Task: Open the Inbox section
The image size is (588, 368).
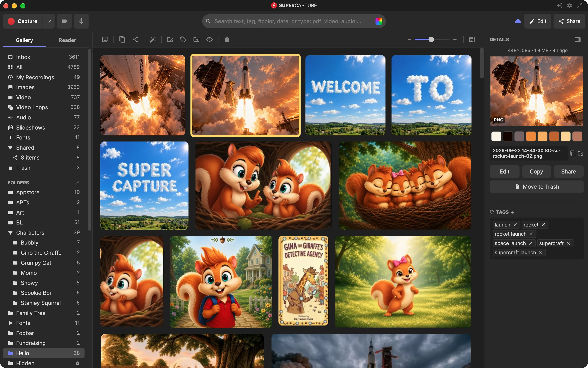Action: pos(44,57)
